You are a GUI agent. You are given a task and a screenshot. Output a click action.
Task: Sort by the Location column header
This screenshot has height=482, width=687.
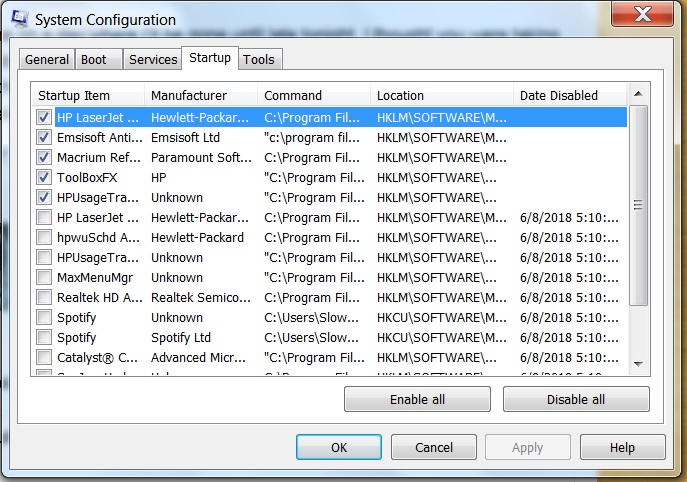442,96
